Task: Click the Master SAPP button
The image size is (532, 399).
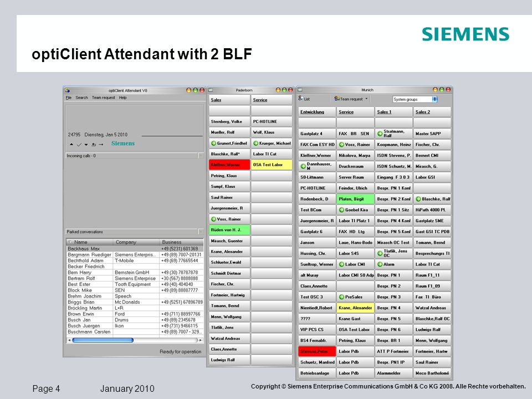Action: (432, 134)
